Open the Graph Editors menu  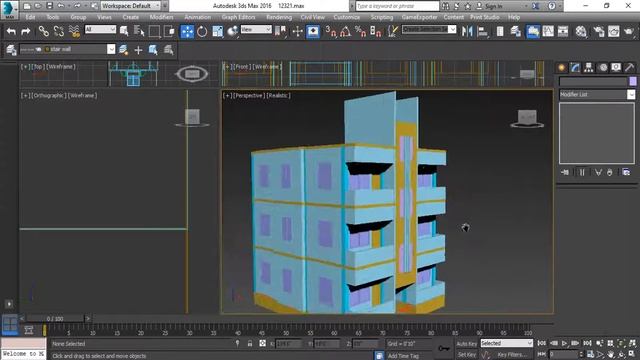(x=238, y=17)
